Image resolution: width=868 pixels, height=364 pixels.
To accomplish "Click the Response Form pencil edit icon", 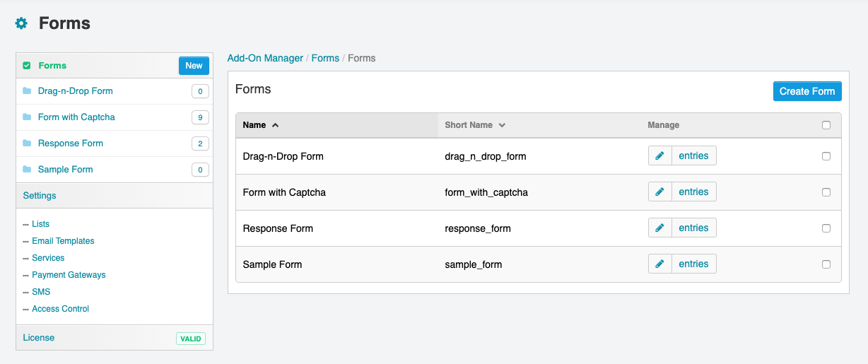I will [x=659, y=228].
